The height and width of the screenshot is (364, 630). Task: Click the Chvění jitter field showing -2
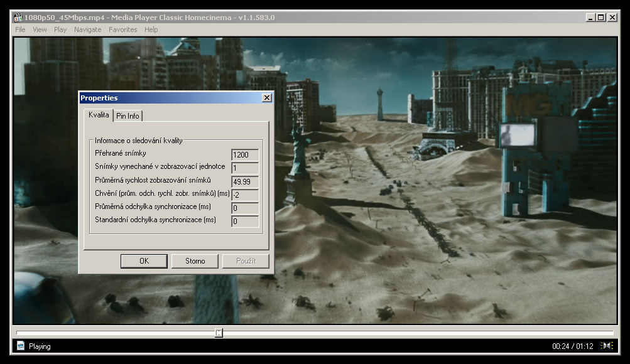[x=245, y=195]
